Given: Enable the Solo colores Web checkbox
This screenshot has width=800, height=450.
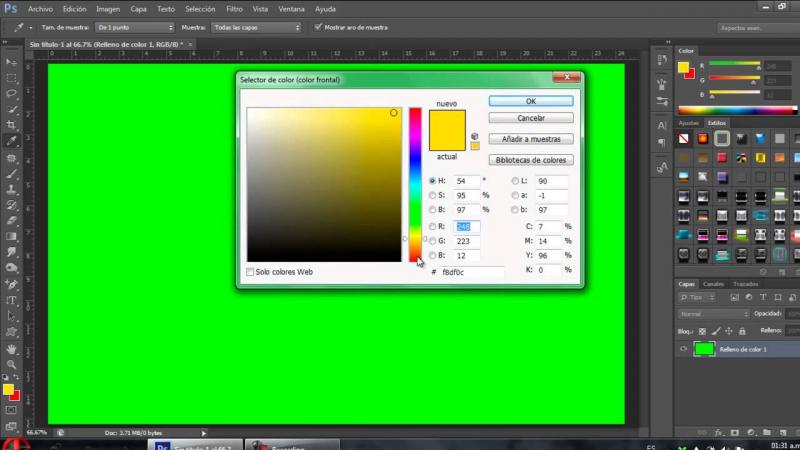Looking at the screenshot, I should pyautogui.click(x=250, y=271).
